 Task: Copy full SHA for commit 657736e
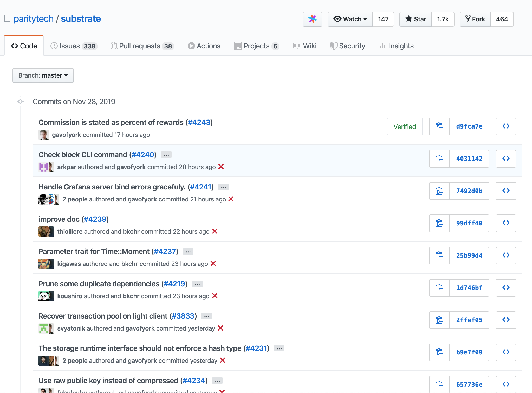(x=439, y=384)
